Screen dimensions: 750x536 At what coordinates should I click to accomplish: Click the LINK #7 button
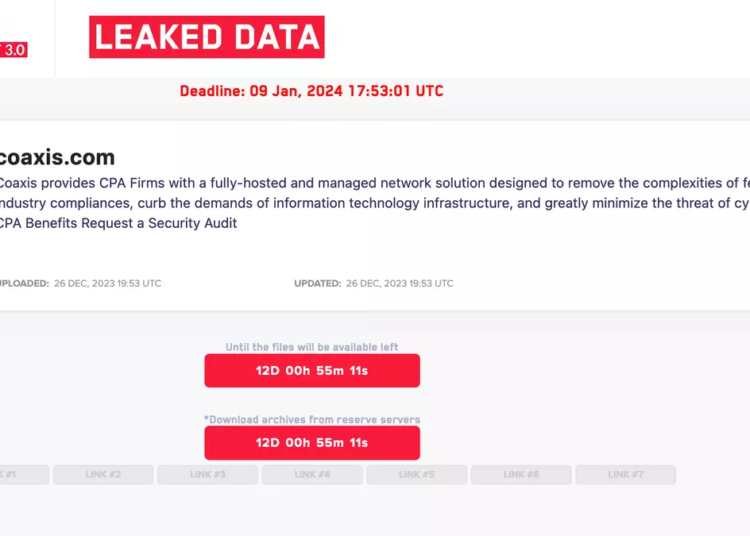tap(625, 475)
